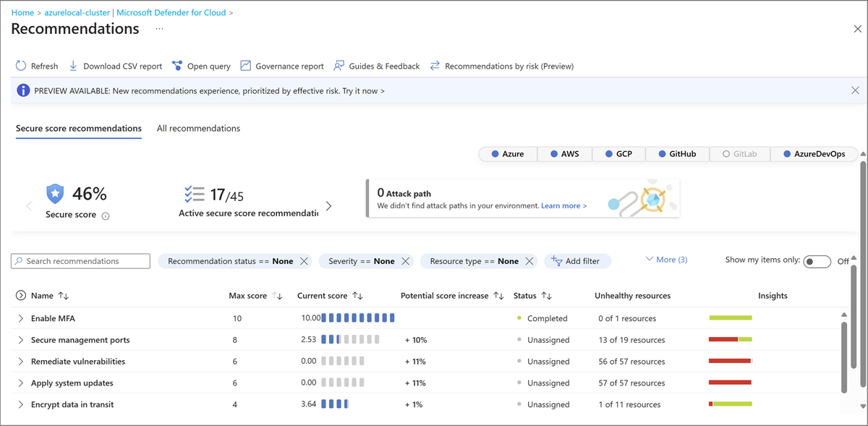Go to the next score card arrow

[x=328, y=206]
